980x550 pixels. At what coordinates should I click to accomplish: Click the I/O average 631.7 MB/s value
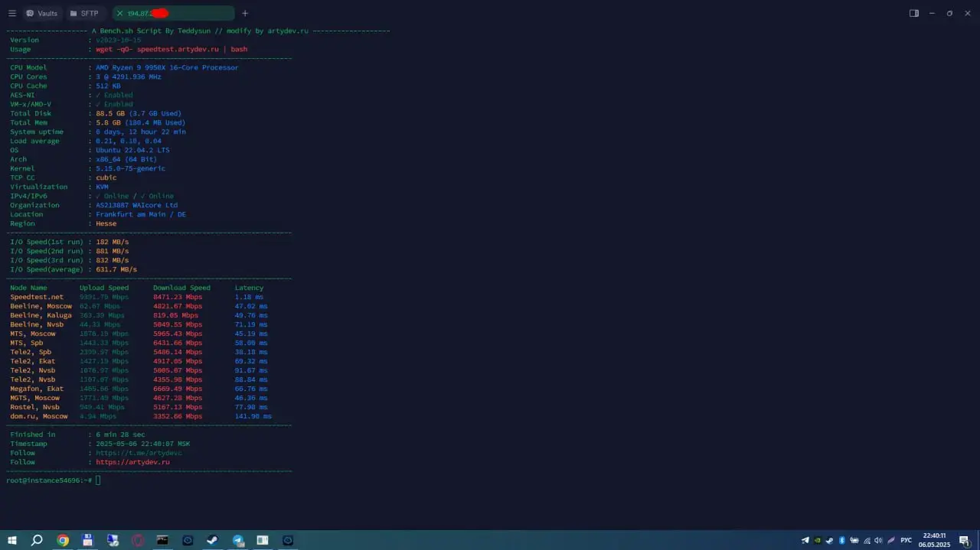click(x=116, y=269)
